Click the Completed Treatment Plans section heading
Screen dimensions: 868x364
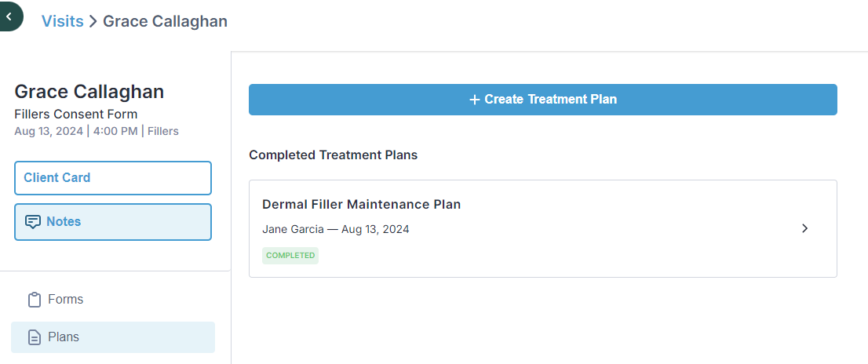[334, 155]
